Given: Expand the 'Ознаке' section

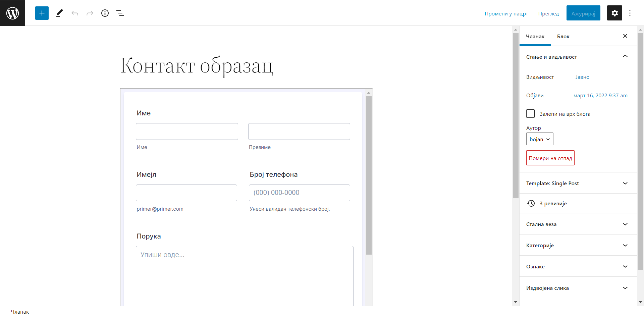Looking at the screenshot, I should click(578, 266).
